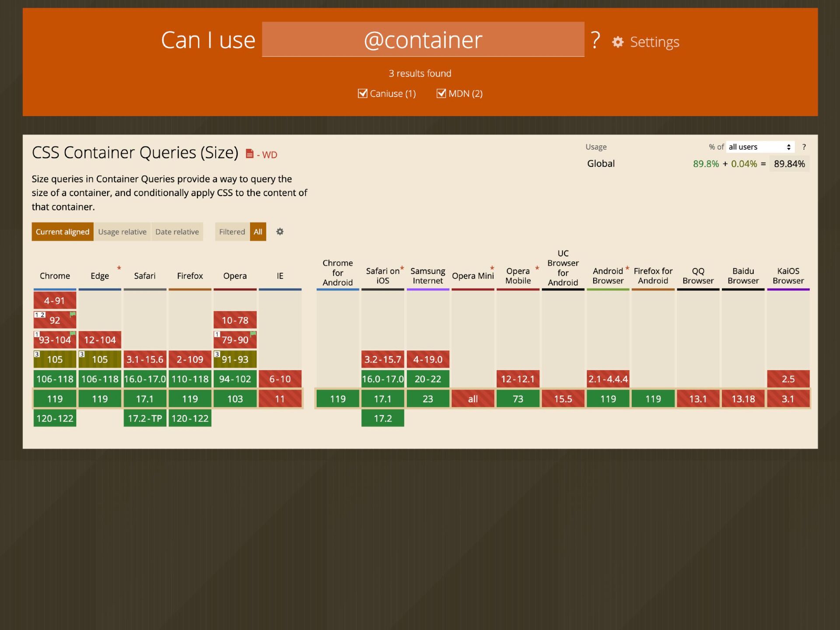Viewport: 840px width, 630px height.
Task: Click the '3 results found' text
Action: [420, 73]
